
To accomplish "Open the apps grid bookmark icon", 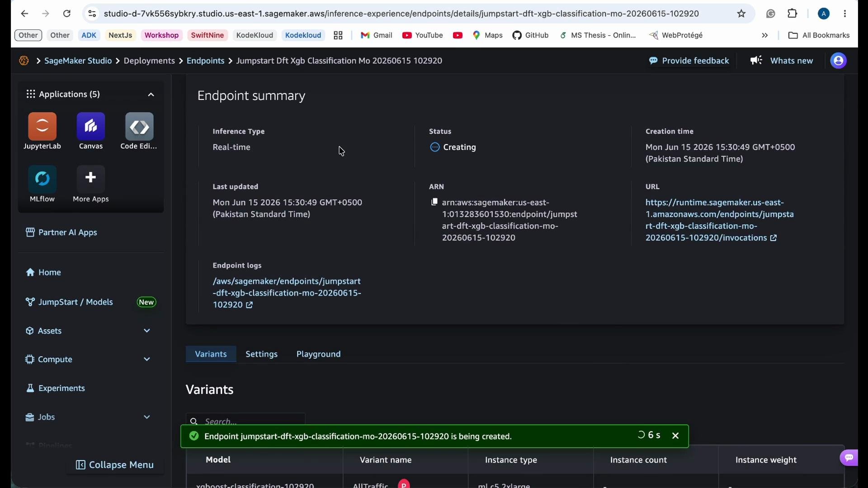I will [338, 35].
